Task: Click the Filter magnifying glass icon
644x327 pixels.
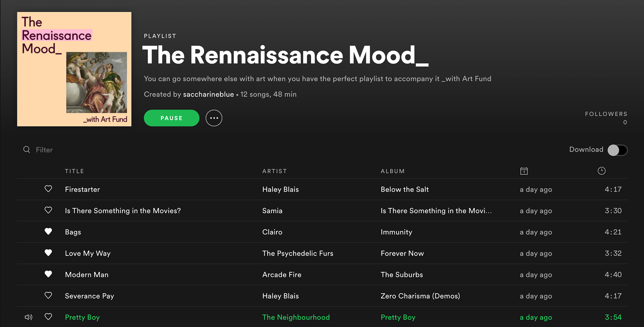Action: tap(26, 150)
